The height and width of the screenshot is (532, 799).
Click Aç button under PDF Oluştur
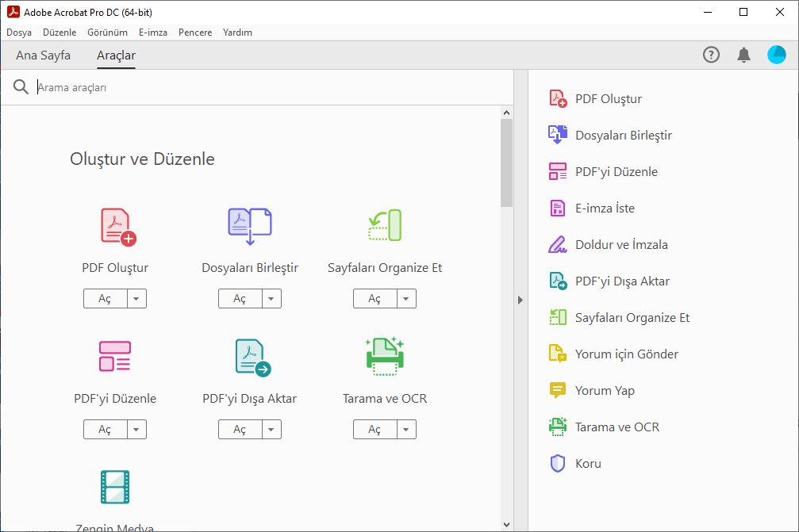pyautogui.click(x=106, y=298)
